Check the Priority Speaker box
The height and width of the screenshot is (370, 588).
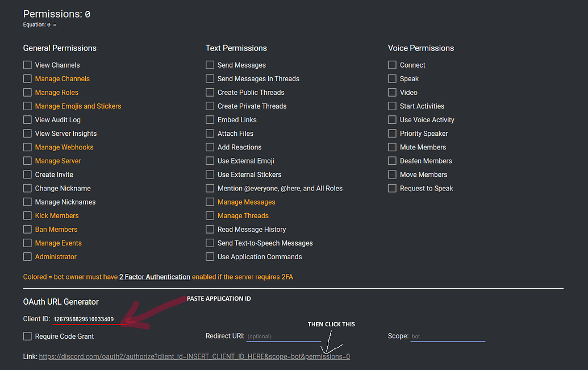point(392,134)
